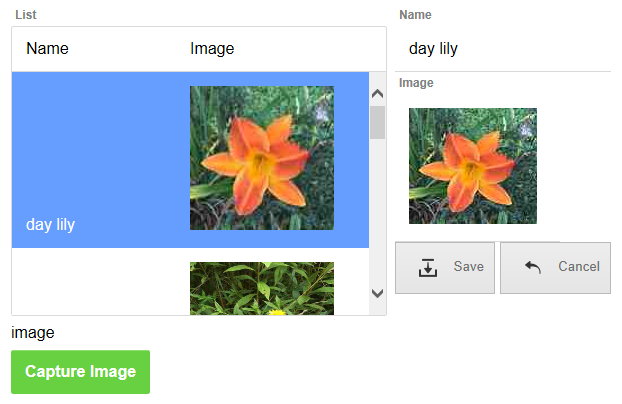This screenshot has width=622, height=404.
Task: Click the Image column header
Action: tap(212, 49)
